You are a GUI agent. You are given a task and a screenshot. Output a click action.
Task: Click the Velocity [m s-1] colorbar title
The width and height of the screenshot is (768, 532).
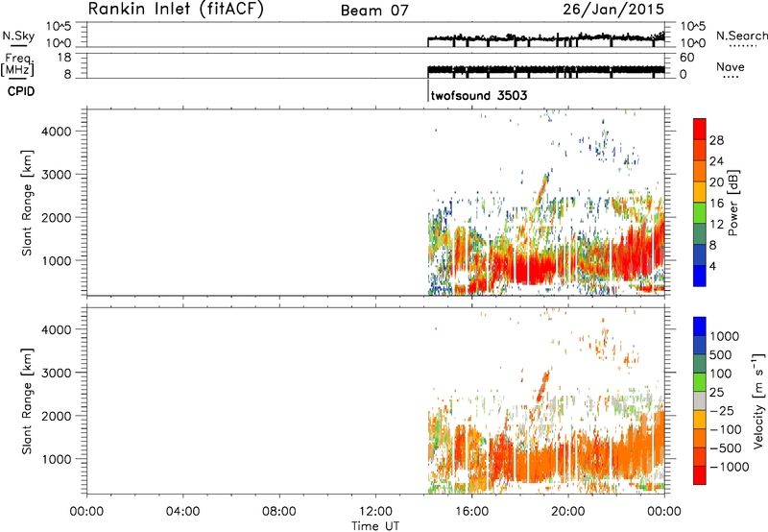click(x=758, y=400)
